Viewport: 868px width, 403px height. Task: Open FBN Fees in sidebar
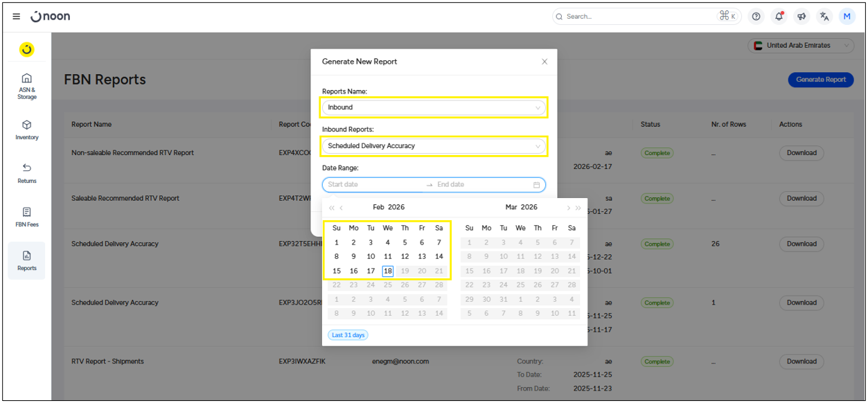[x=27, y=217]
